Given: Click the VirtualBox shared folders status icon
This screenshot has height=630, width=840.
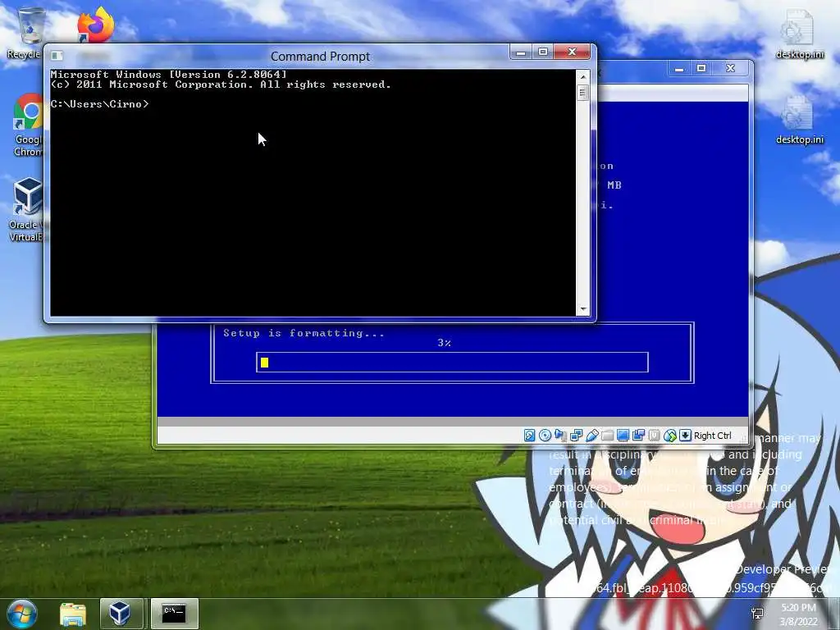Looking at the screenshot, I should pos(607,436).
